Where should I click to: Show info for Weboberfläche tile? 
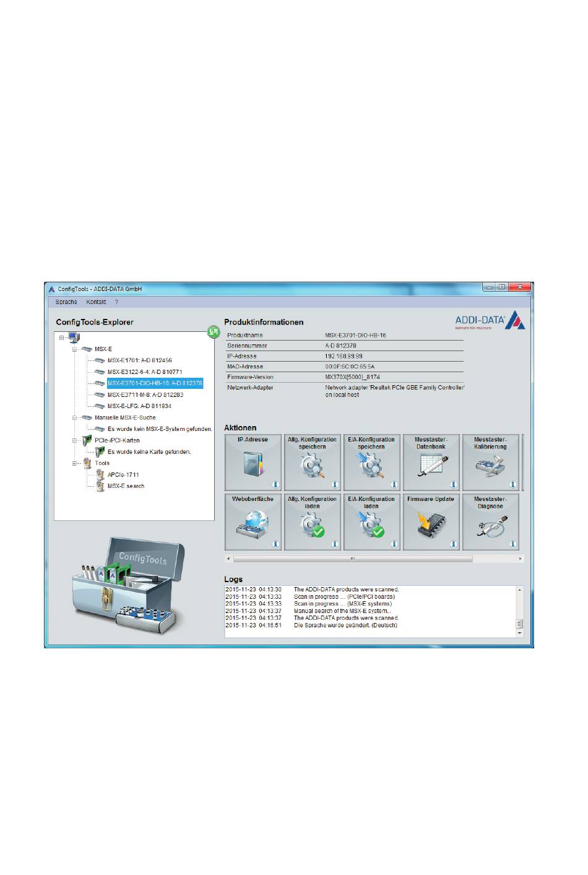pos(275,544)
